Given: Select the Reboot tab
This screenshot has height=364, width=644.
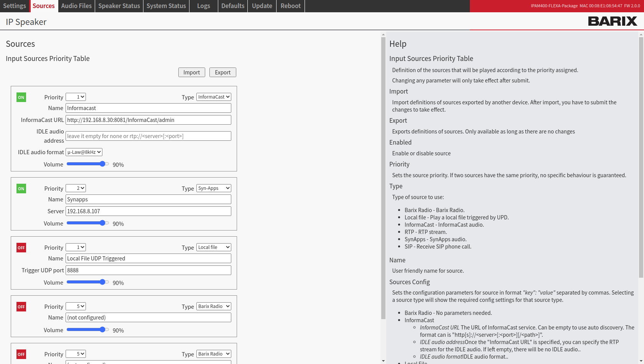Looking at the screenshot, I should 290,6.
